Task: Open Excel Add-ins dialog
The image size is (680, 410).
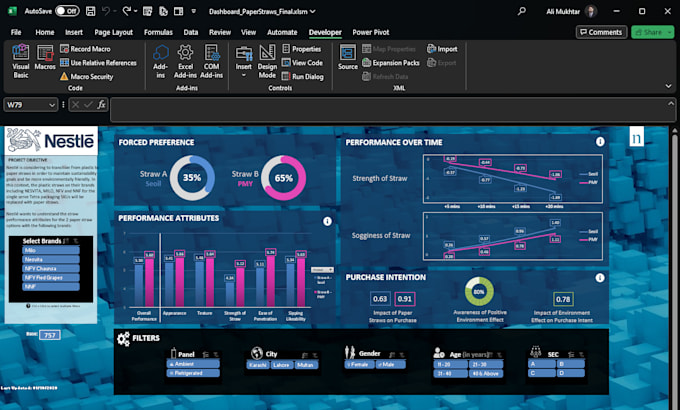Action: pos(185,62)
